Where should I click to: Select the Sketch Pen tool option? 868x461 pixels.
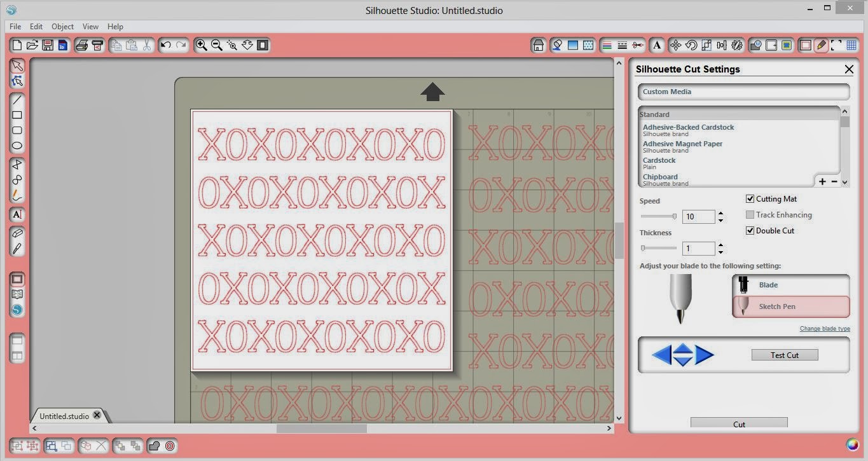[791, 306]
